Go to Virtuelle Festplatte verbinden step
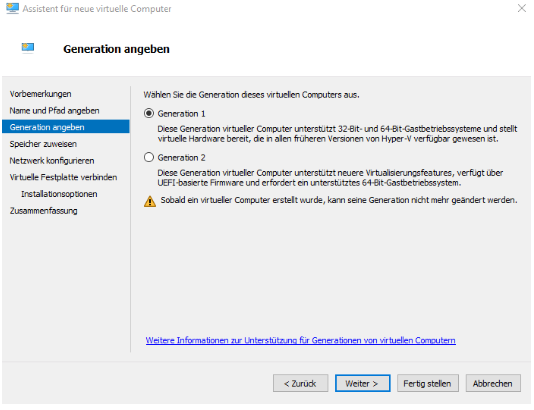 pyautogui.click(x=63, y=177)
